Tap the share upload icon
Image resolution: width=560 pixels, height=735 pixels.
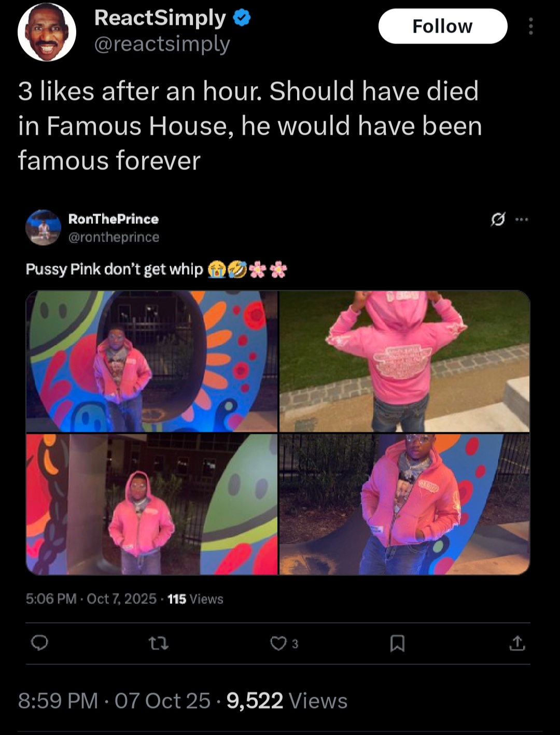pos(517,644)
